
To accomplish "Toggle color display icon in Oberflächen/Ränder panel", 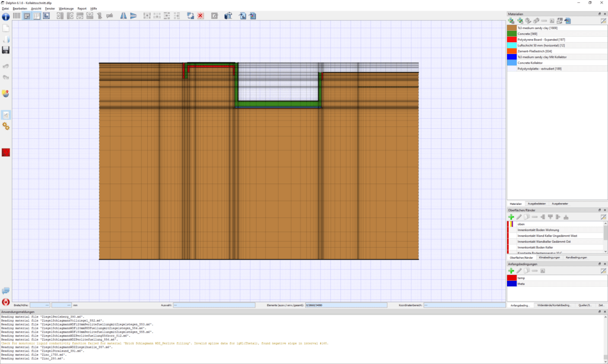I will point(603,217).
